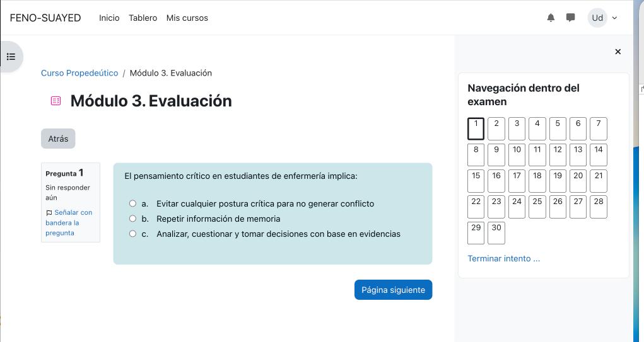Jump to question 21 in navigation
The width and height of the screenshot is (644, 342).
[599, 181]
